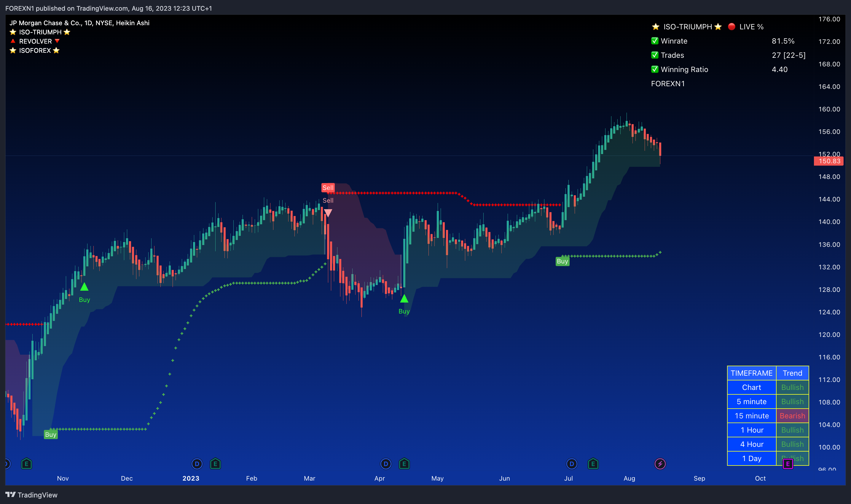The width and height of the screenshot is (851, 504).
Task: Click the Oct label on the time axis
Action: (x=760, y=478)
